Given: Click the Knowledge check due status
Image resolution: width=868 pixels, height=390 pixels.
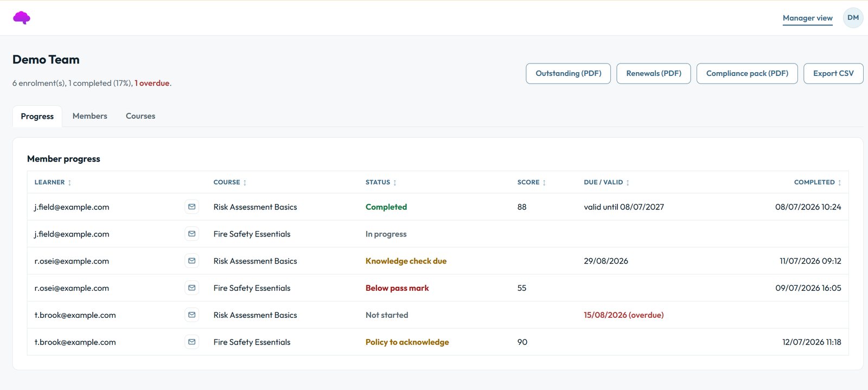Looking at the screenshot, I should (406, 261).
